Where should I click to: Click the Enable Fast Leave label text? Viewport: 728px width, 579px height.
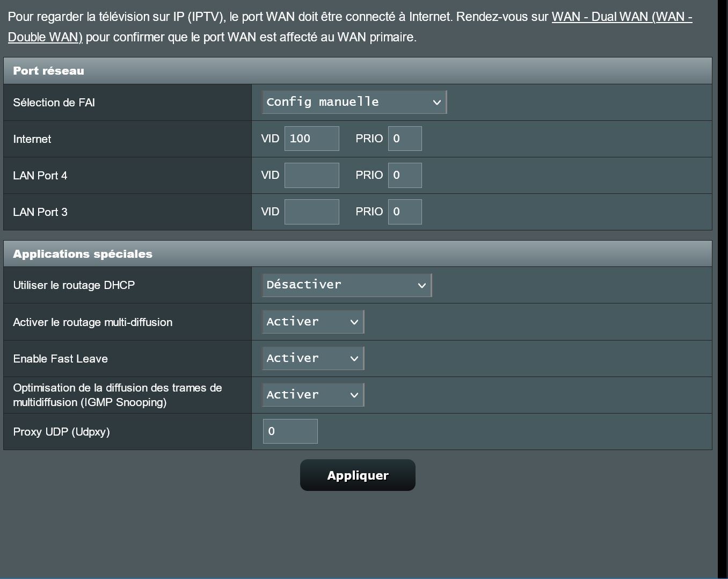60,359
